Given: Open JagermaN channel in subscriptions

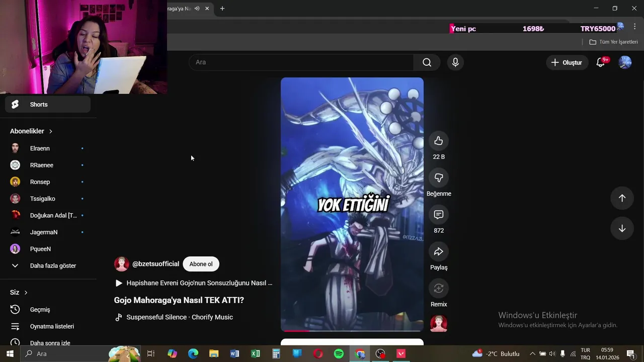Looking at the screenshot, I should point(48,232).
